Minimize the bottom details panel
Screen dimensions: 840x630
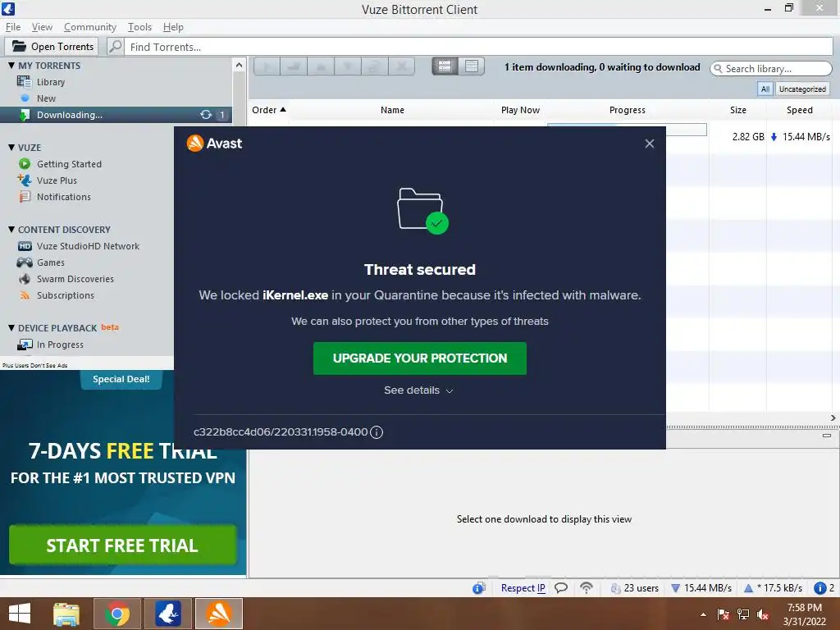tap(827, 436)
